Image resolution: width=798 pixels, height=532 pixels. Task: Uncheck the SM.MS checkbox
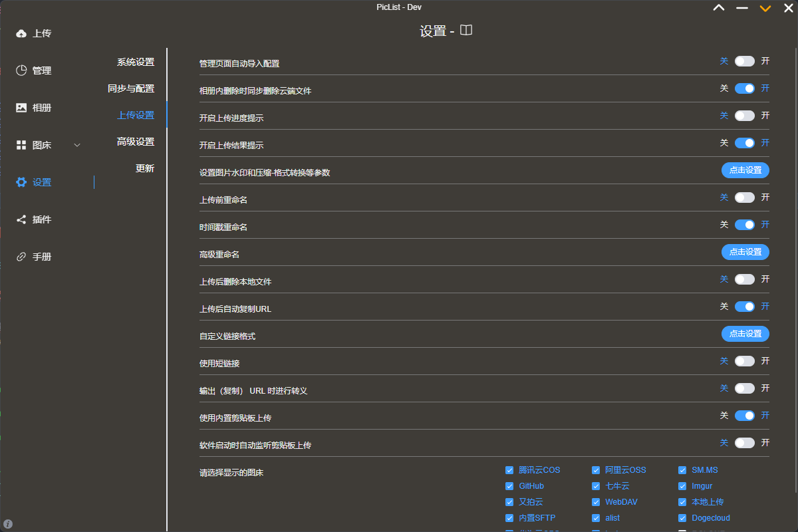(682, 469)
